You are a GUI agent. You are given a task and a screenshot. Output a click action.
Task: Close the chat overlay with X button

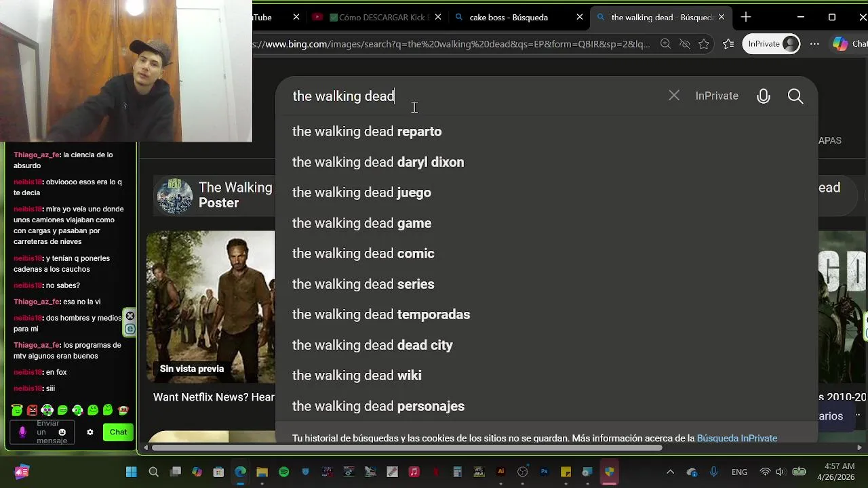click(130, 316)
